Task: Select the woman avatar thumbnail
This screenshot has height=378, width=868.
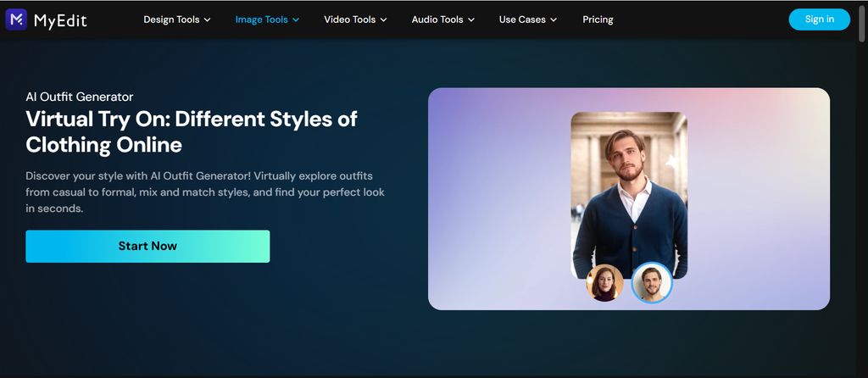Action: click(604, 283)
